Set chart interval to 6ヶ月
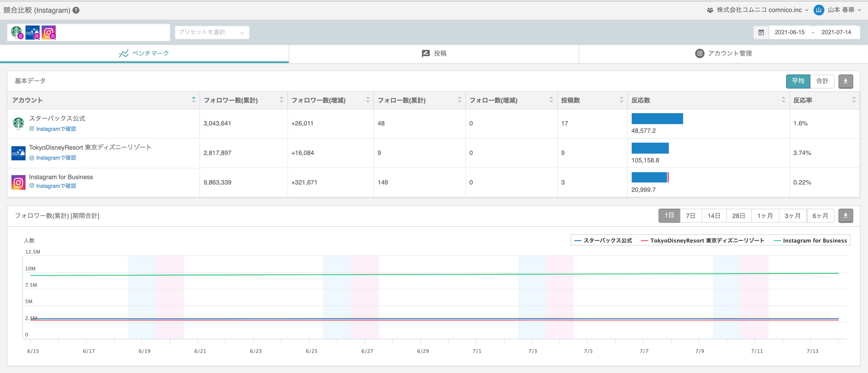 point(820,215)
